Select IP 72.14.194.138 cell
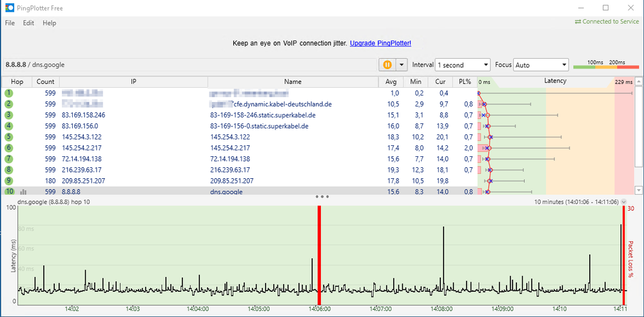 [x=81, y=159]
